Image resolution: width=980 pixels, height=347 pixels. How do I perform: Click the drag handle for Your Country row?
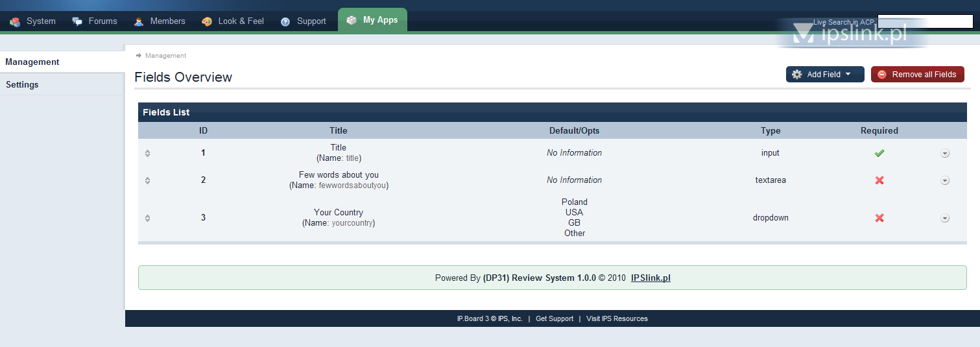(148, 218)
